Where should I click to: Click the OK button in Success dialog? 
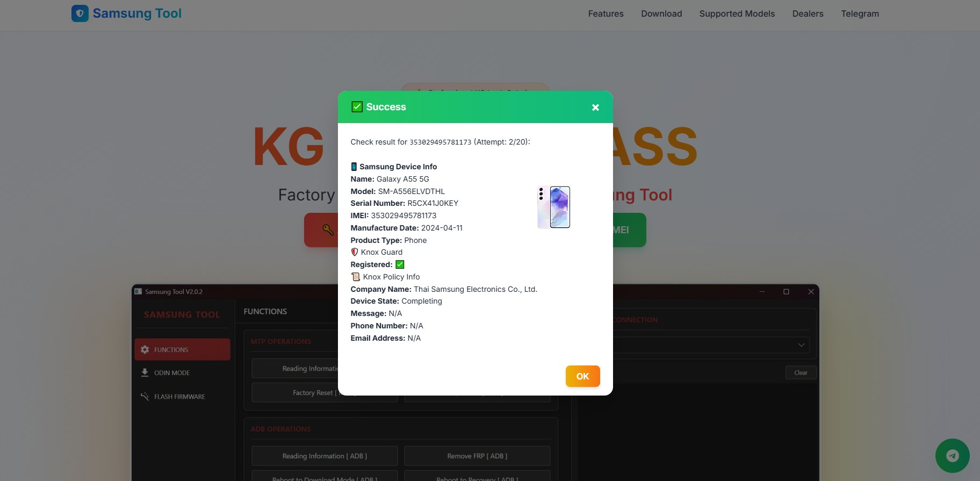(x=582, y=376)
